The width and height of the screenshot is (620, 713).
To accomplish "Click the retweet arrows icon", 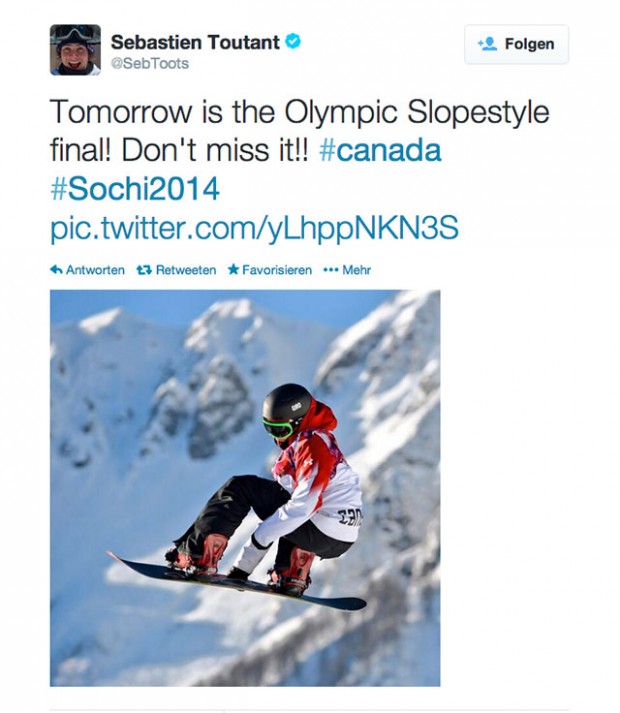I will [x=144, y=270].
